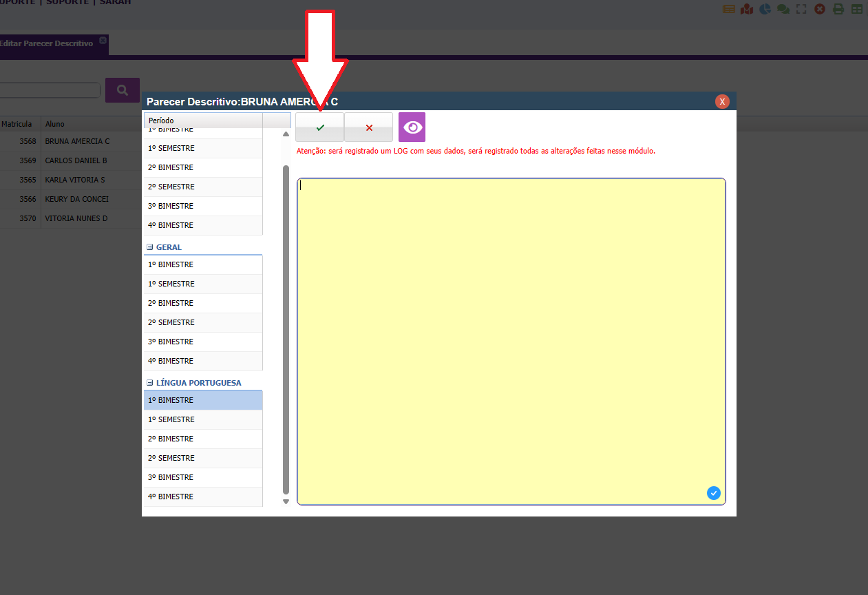Toggle fullscreen with the expand icon
Viewport: 868px width, 595px height.
pos(801,9)
